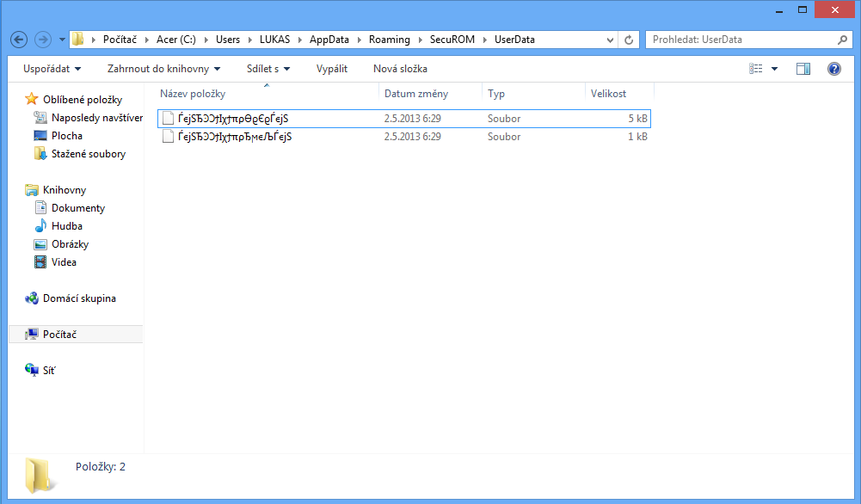Open Síť in the navigation pane
This screenshot has height=504, width=861.
49,371
